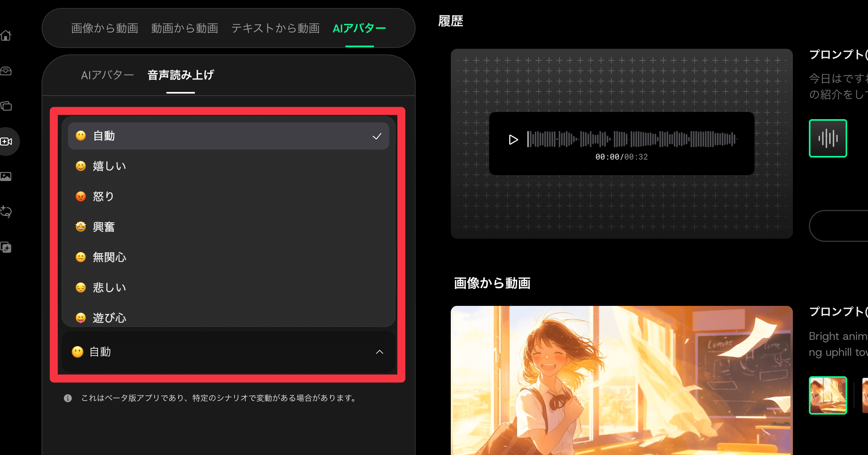Select the video generation sidebar icon
Screen dimensions: 868x455
pyautogui.click(x=6, y=142)
